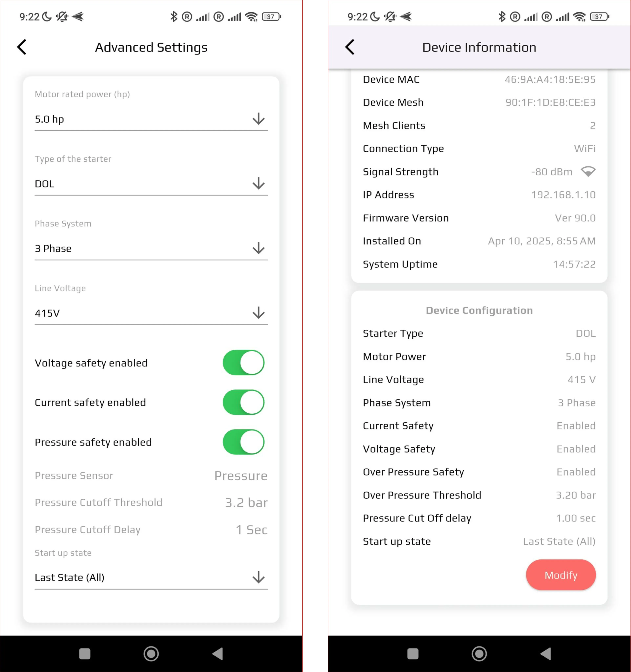
Task: Open Motor rated power dropdown
Action: [x=151, y=119]
